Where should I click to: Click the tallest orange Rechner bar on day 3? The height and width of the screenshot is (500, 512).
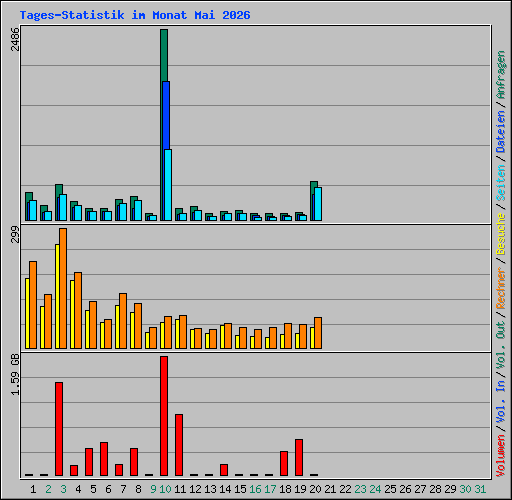(63, 289)
